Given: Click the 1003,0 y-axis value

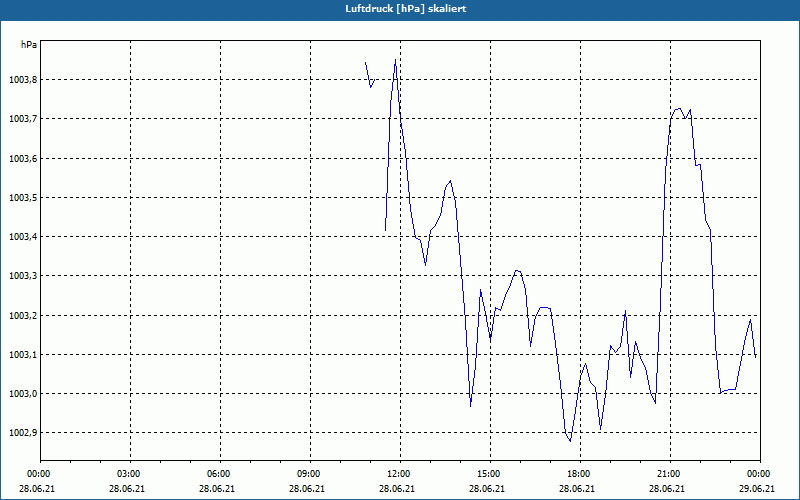Looking at the screenshot, I should coord(23,394).
